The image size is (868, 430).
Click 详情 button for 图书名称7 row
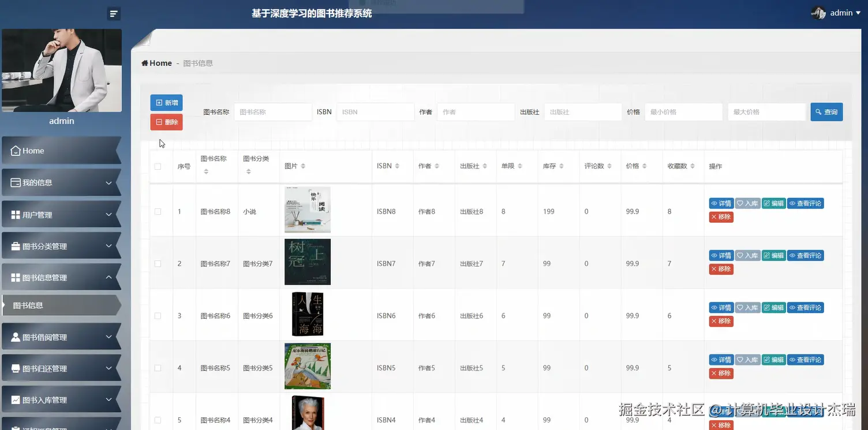721,255
